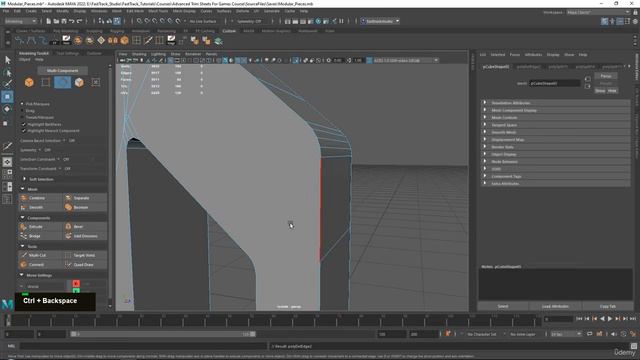Select the arrow Select tool in toolbox

coord(7,60)
